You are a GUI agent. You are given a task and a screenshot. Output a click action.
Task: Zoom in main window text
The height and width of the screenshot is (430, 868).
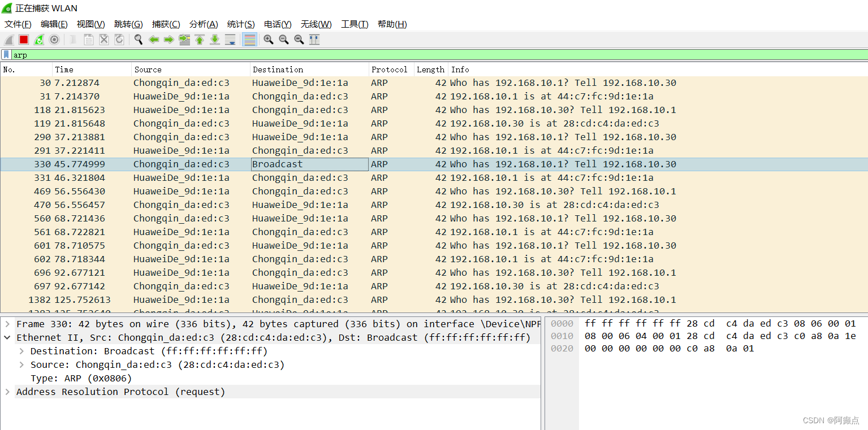(x=269, y=40)
